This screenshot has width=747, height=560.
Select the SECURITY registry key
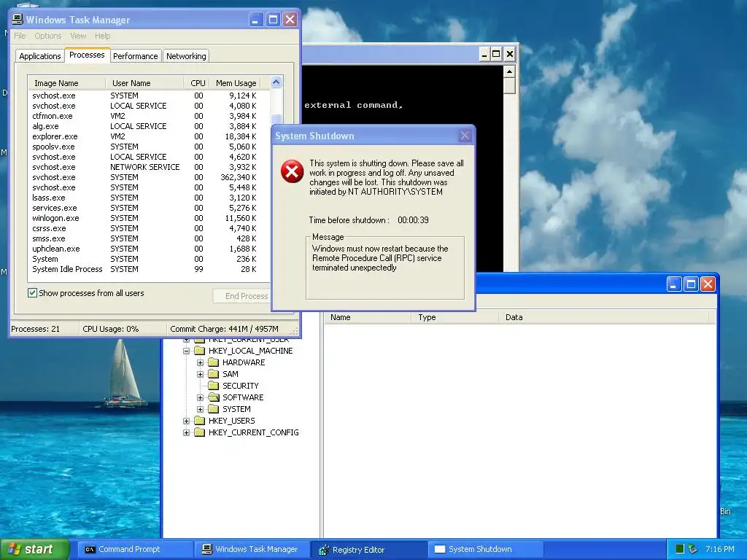click(x=240, y=386)
